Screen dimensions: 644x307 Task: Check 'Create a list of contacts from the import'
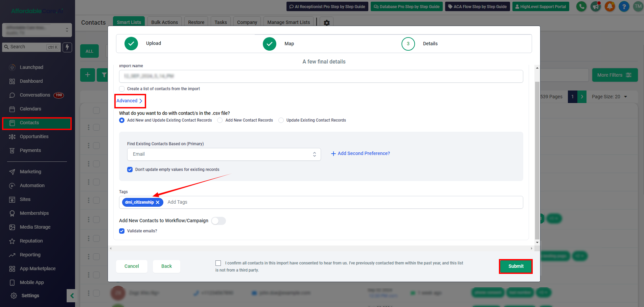click(122, 89)
